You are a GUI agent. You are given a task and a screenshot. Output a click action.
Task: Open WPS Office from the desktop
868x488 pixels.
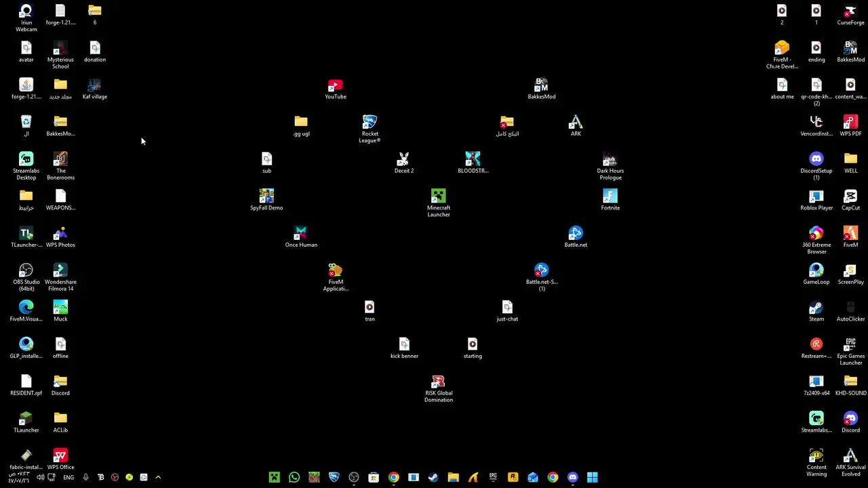(60, 460)
